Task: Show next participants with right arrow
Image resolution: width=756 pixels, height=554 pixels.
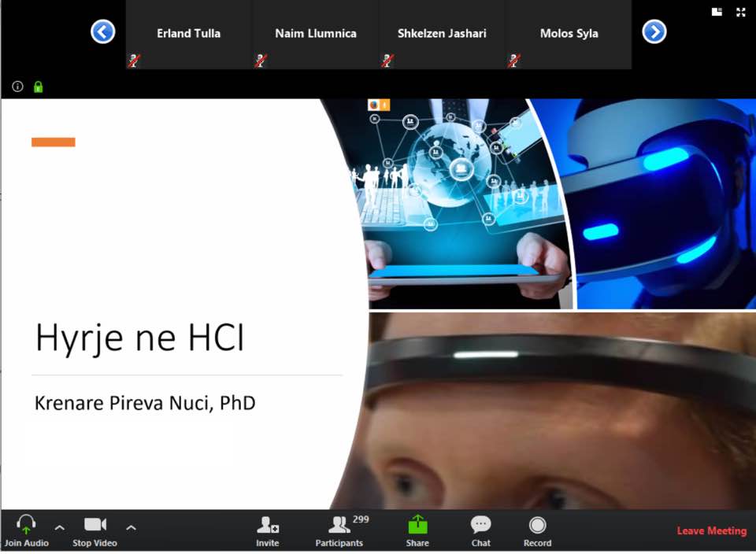Action: coord(654,31)
